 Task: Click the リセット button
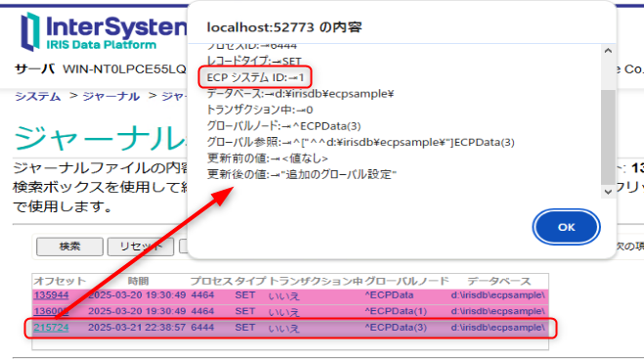(x=141, y=247)
